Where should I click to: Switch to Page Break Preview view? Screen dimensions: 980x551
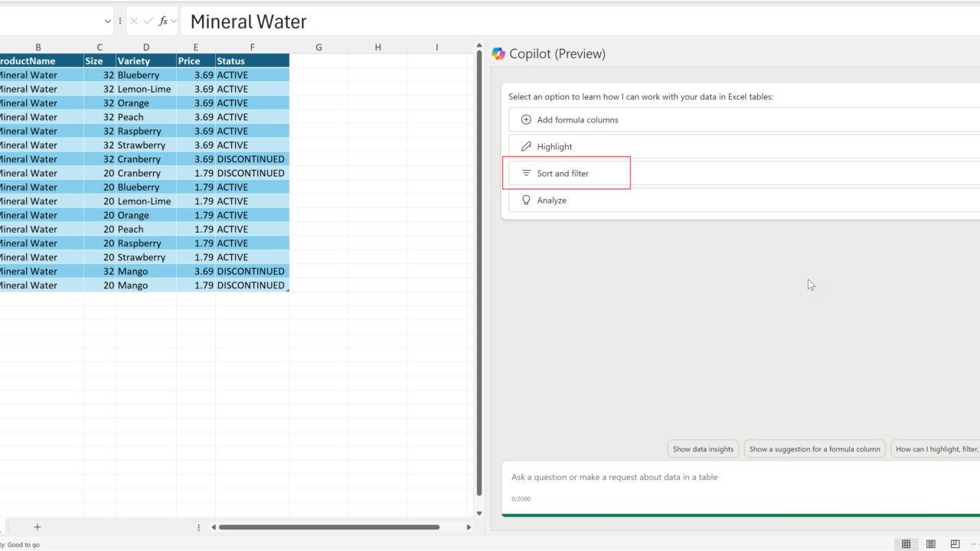click(x=955, y=544)
